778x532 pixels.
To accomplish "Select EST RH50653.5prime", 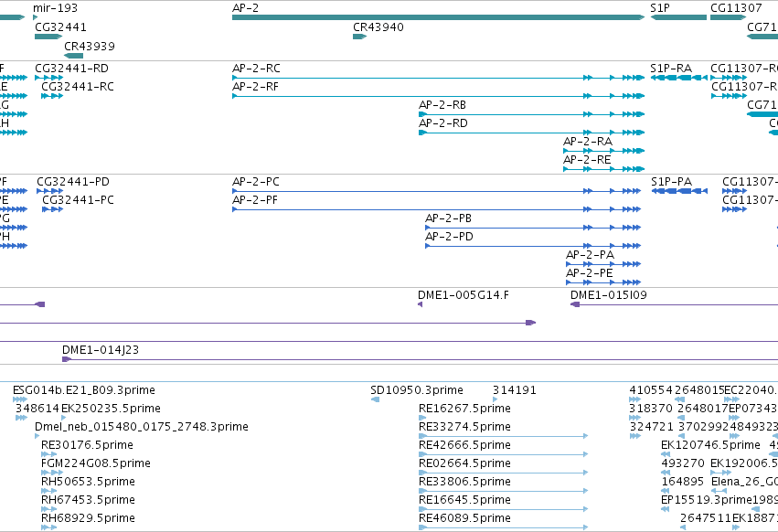I will click(x=48, y=491).
